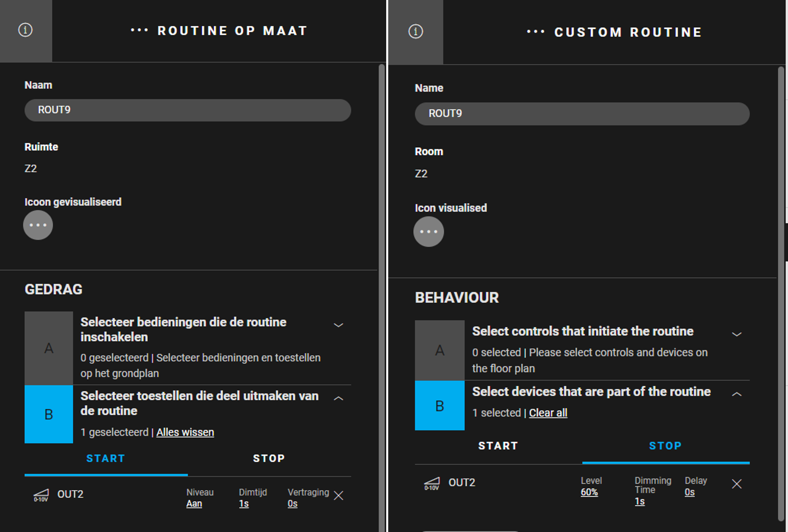Click Z2 room value under Room
Image resolution: width=788 pixels, height=532 pixels.
pos(421,174)
